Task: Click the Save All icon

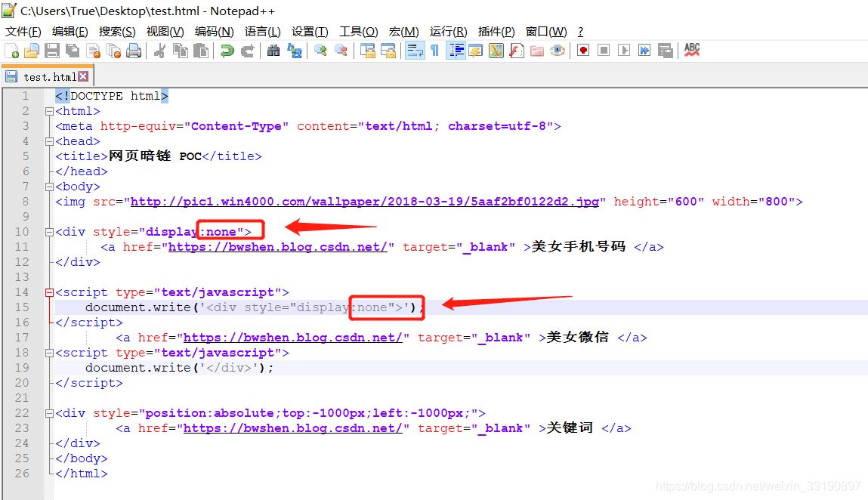Action: [x=73, y=51]
